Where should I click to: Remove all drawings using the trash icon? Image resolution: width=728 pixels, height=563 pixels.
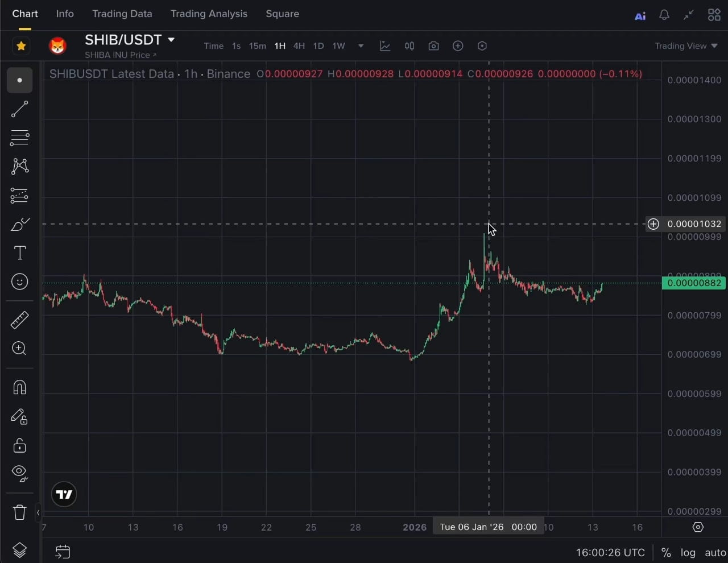[19, 512]
